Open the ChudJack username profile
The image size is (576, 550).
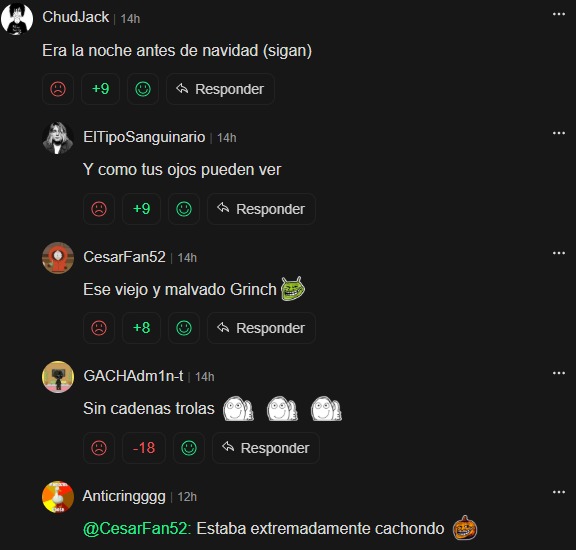[x=76, y=17]
